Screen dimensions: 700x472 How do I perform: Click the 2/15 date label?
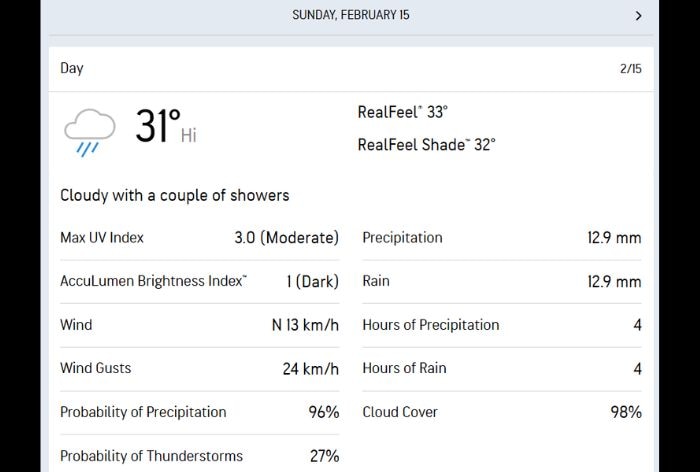[630, 69]
